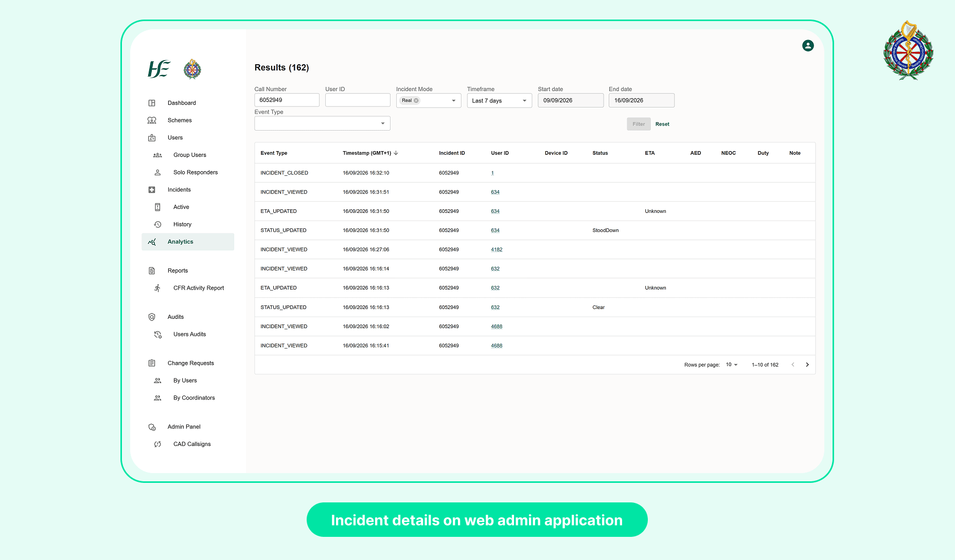Click the CAD Callsigns sync icon
The width and height of the screenshot is (955, 560).
157,444
